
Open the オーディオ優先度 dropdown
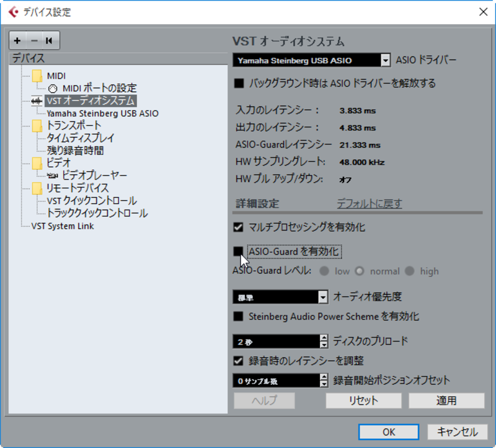pyautogui.click(x=322, y=297)
